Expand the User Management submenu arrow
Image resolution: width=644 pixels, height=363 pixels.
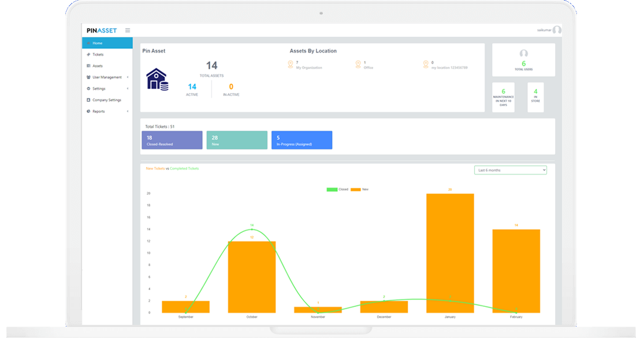click(128, 77)
